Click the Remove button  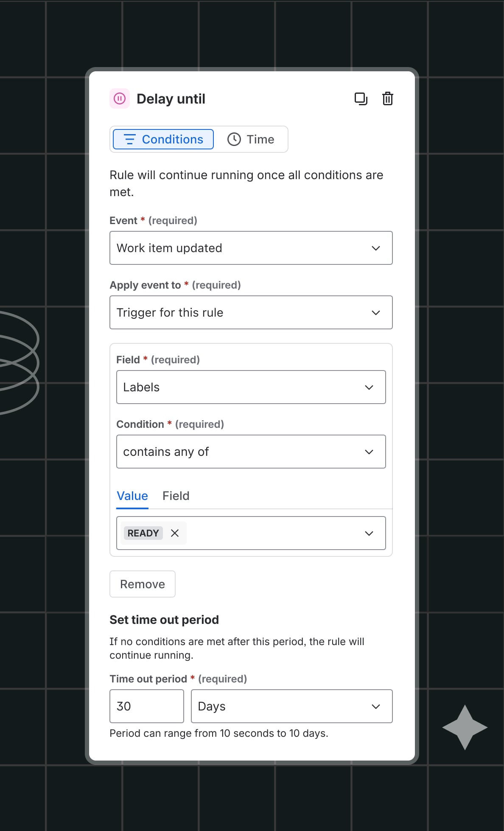[x=143, y=584]
